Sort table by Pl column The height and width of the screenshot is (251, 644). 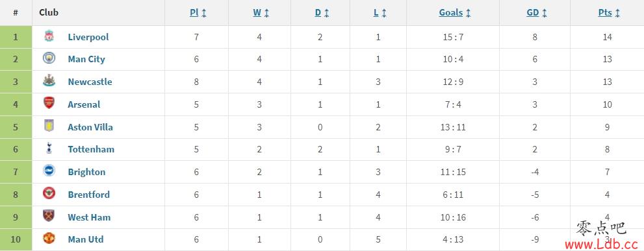click(x=198, y=13)
